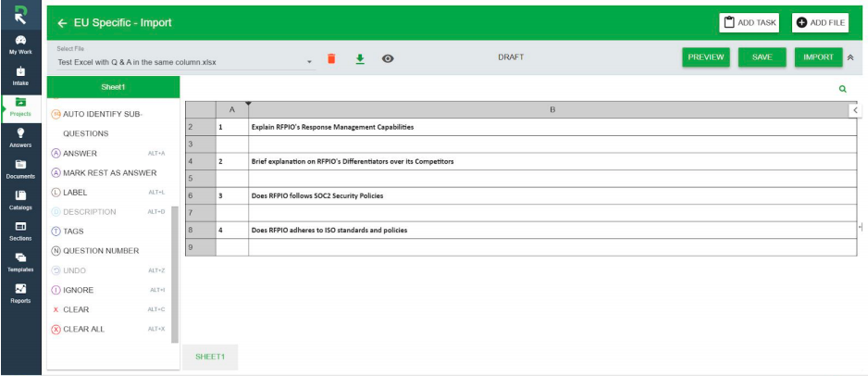
Task: Open the Reports sidebar section
Action: point(20,294)
